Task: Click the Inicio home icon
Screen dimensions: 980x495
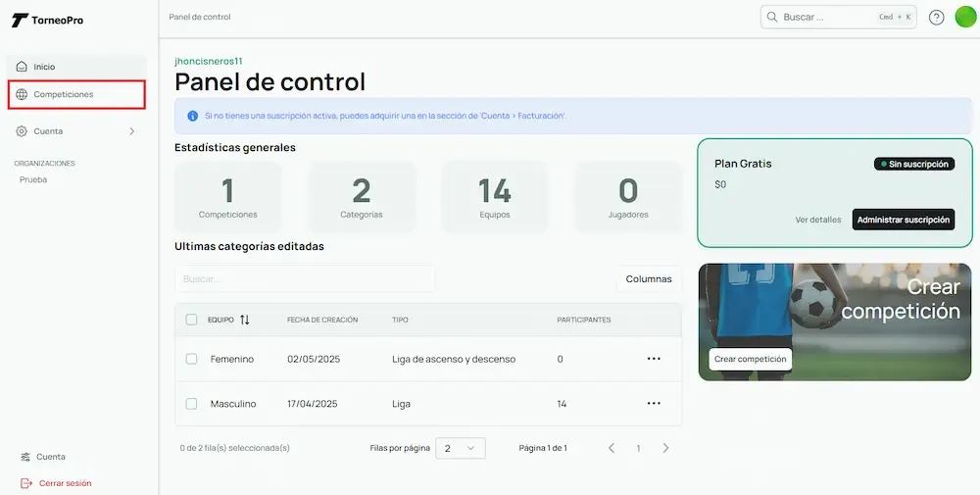Action: 22,67
